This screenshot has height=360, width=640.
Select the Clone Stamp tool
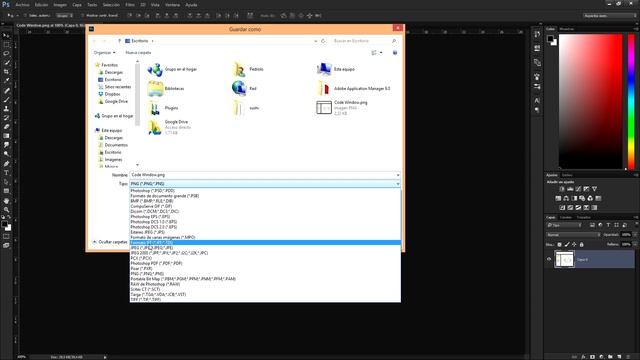click(x=6, y=109)
